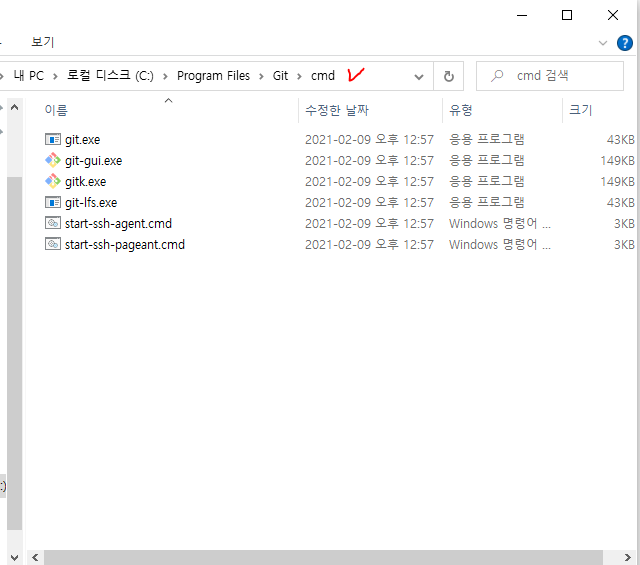Go to 내 PC in the address bar

tap(29, 76)
